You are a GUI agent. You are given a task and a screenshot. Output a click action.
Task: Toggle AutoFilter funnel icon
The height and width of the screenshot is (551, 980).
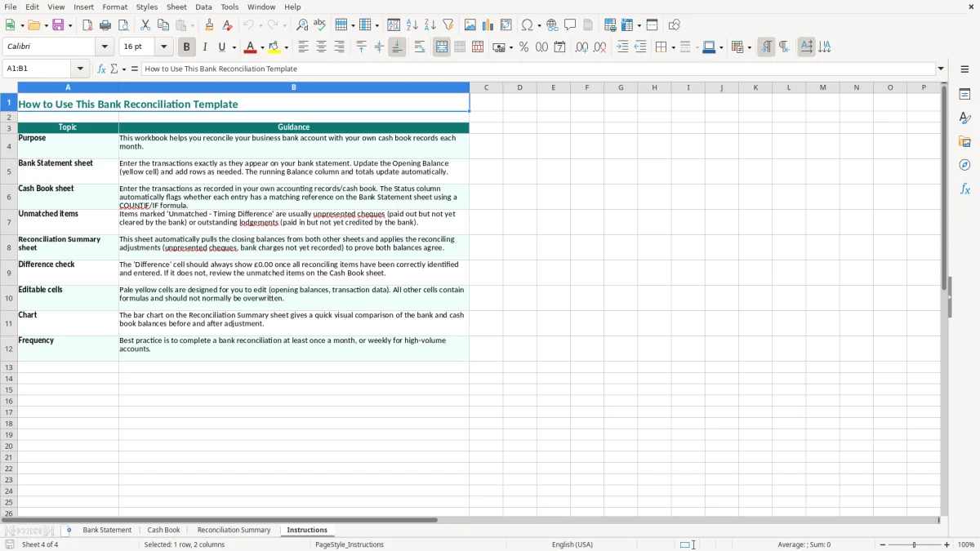448,25
